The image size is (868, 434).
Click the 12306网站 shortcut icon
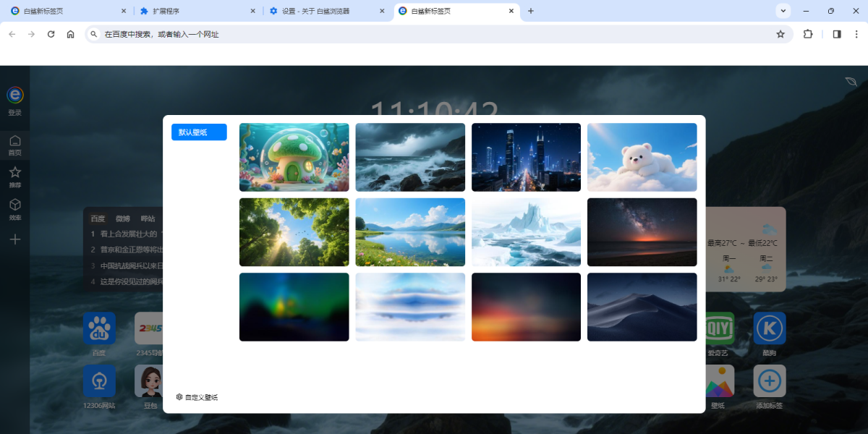(x=99, y=381)
